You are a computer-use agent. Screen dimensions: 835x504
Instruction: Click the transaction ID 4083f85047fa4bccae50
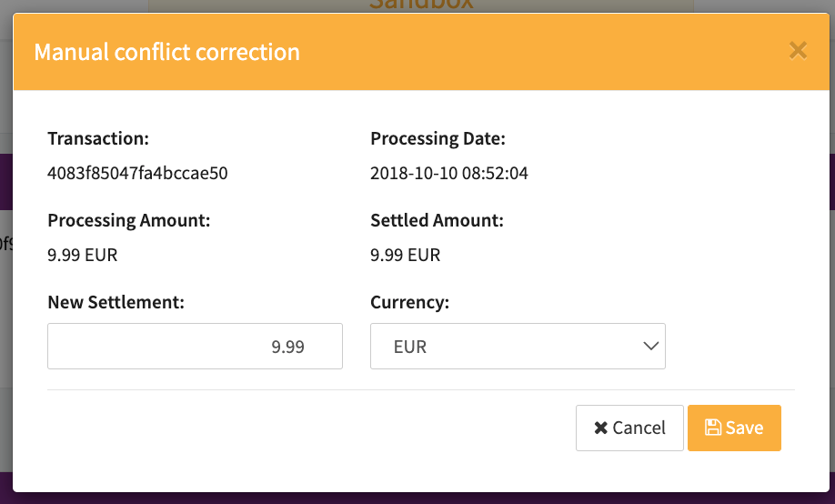pyautogui.click(x=137, y=173)
